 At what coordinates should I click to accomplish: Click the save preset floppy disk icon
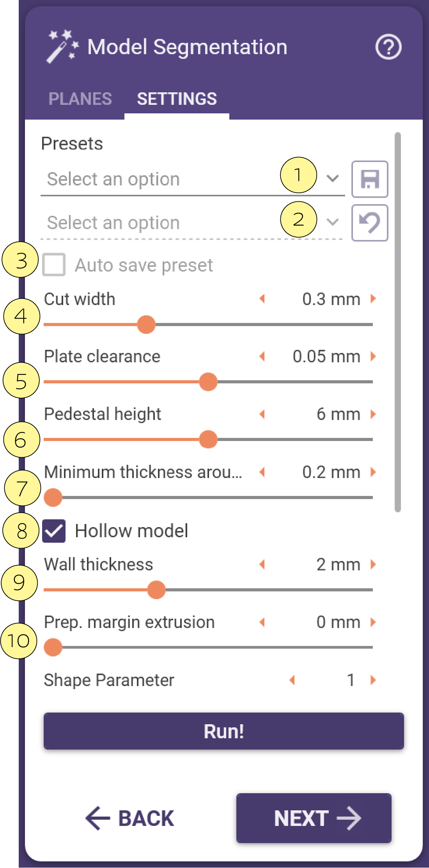click(x=370, y=179)
